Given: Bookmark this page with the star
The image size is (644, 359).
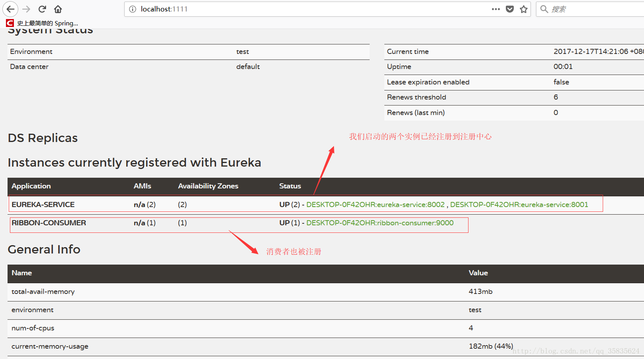Looking at the screenshot, I should pyautogui.click(x=524, y=9).
